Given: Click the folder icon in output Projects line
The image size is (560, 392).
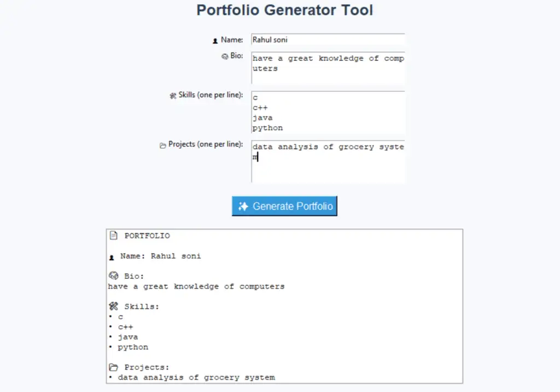Looking at the screenshot, I should click(x=114, y=367).
